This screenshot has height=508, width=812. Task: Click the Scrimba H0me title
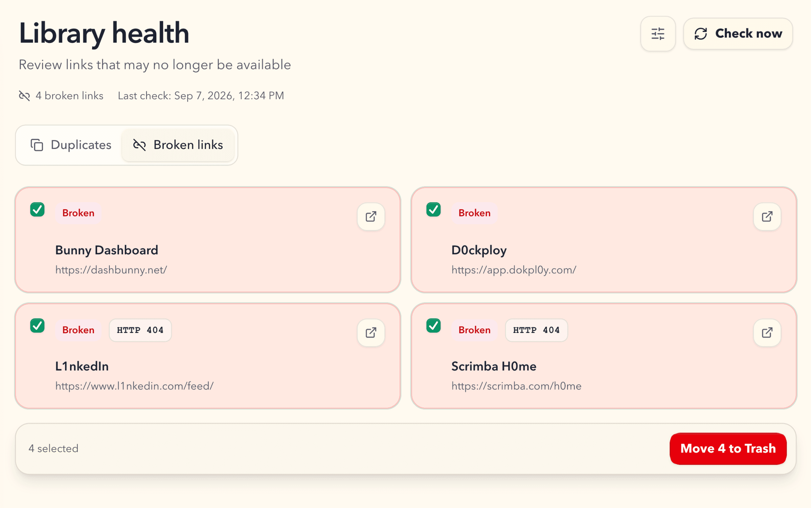tap(494, 366)
